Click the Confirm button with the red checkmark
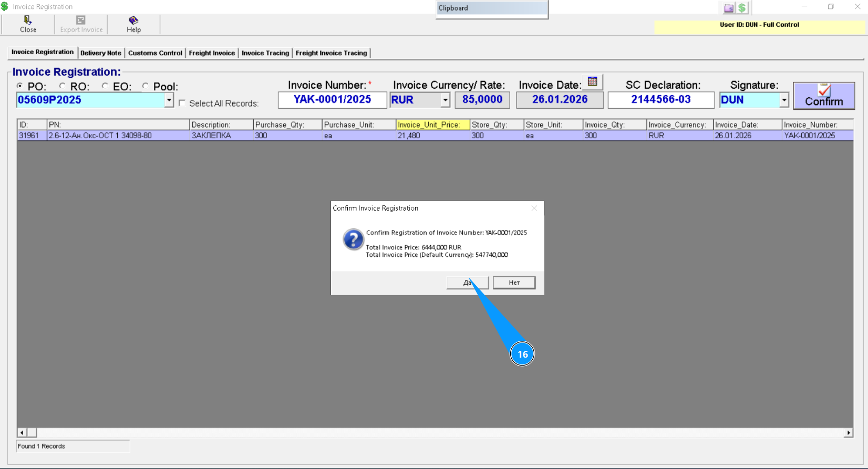The width and height of the screenshot is (868, 469). coord(824,96)
